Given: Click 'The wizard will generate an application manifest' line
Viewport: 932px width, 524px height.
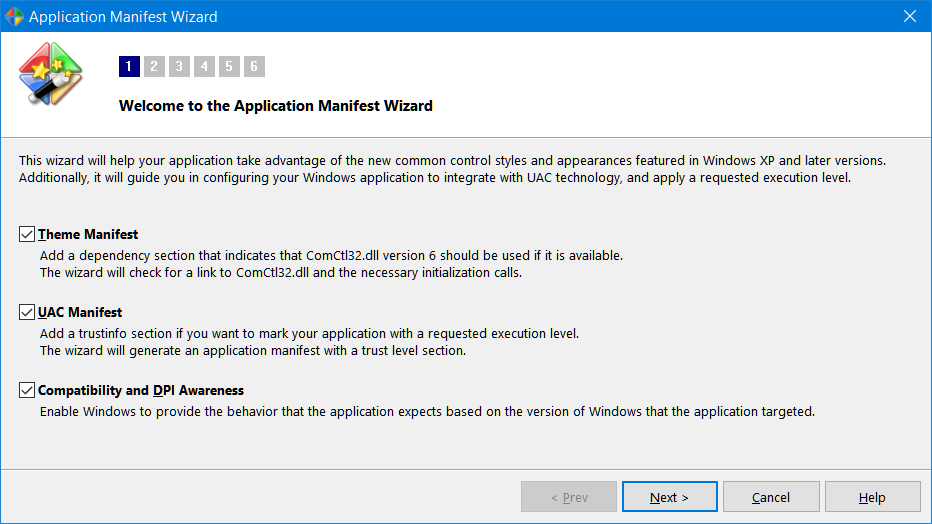Looking at the screenshot, I should pyautogui.click(x=253, y=351).
